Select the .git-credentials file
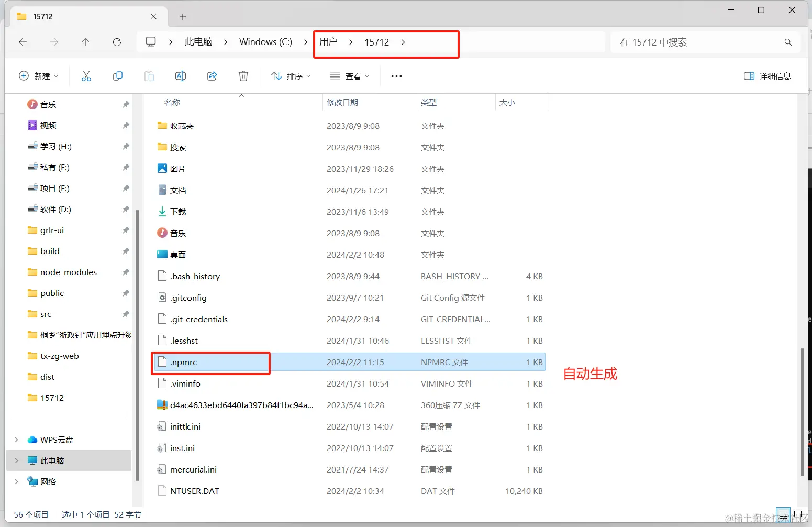Viewport: 812px width, 527px height. pos(349,319)
